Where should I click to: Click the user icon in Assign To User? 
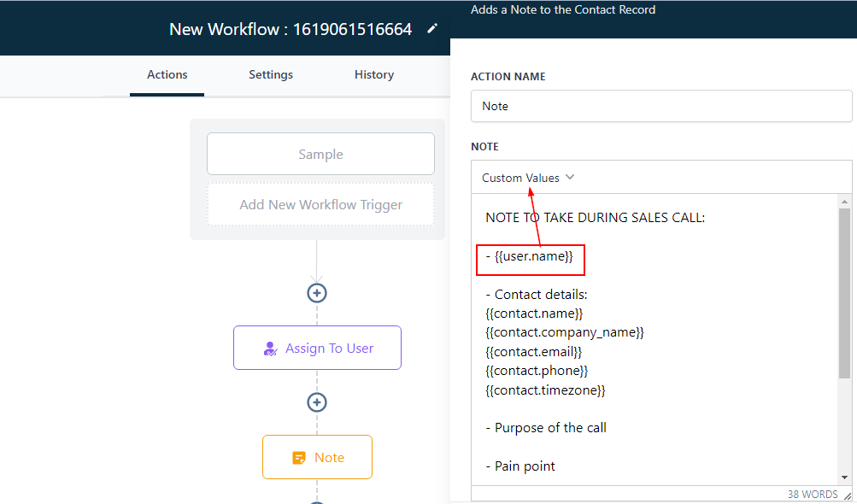(270, 349)
